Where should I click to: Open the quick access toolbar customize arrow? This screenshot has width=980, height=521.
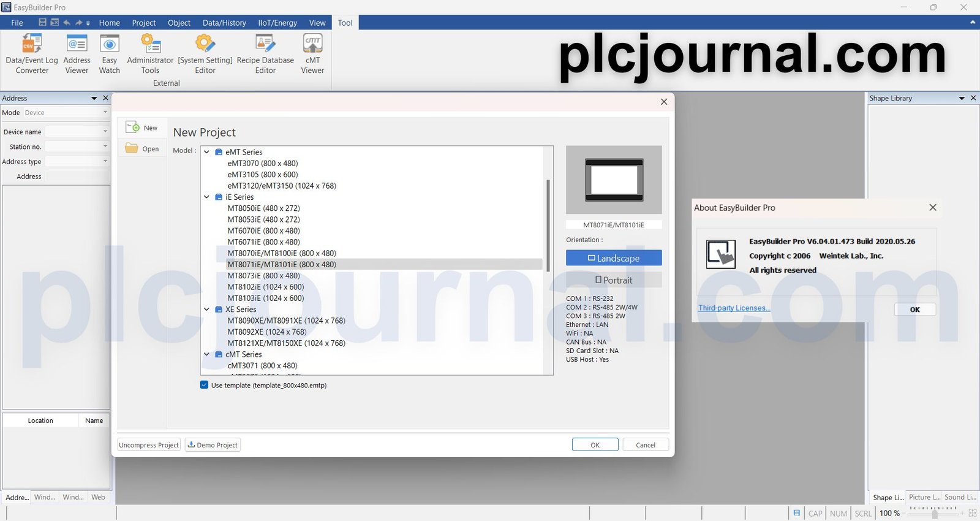pyautogui.click(x=88, y=23)
